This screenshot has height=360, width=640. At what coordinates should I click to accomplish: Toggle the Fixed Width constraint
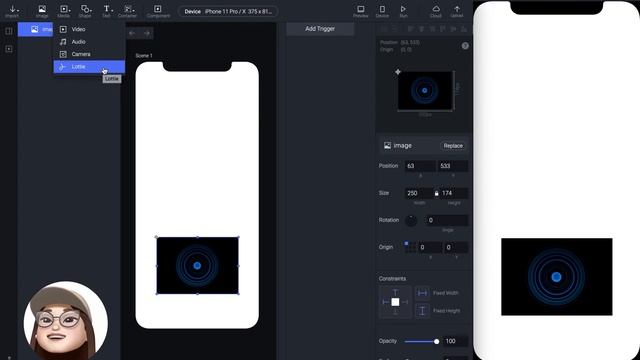pyautogui.click(x=422, y=293)
